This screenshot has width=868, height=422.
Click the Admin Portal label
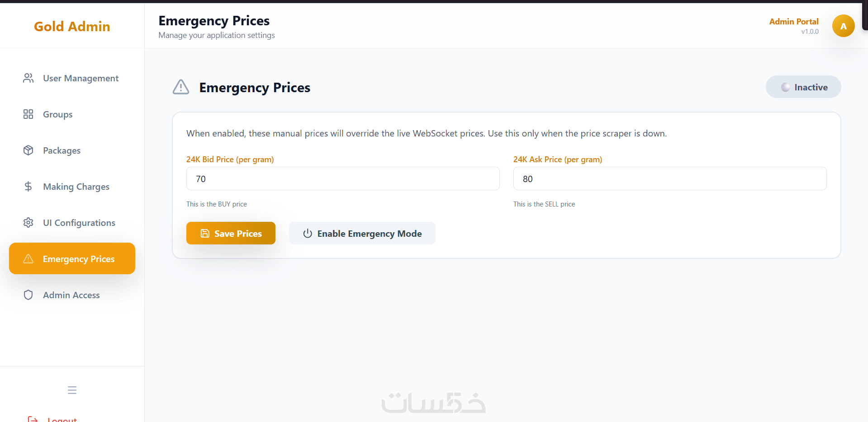(793, 22)
